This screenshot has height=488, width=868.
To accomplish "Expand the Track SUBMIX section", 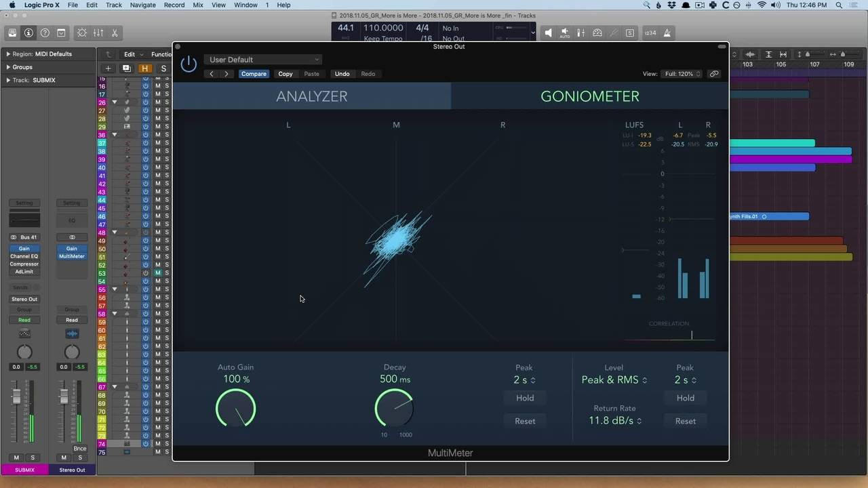I will pos(8,80).
